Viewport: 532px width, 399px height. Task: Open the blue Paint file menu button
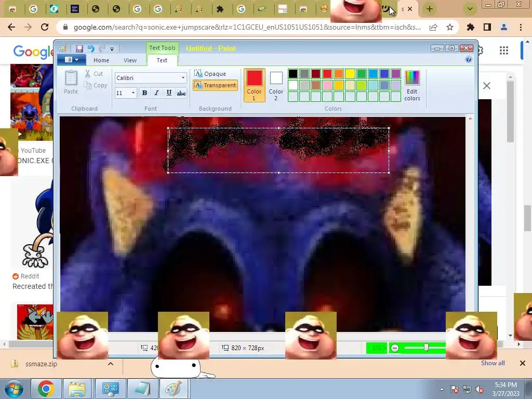(x=72, y=60)
